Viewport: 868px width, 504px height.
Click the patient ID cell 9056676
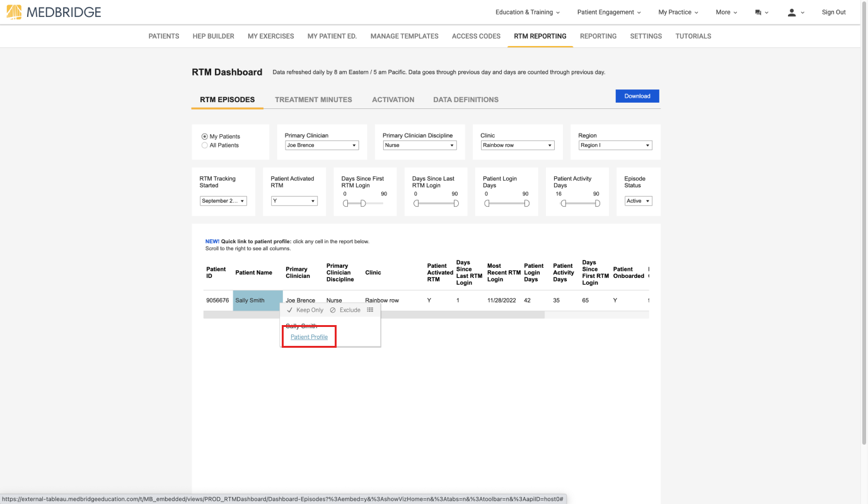[x=217, y=301]
